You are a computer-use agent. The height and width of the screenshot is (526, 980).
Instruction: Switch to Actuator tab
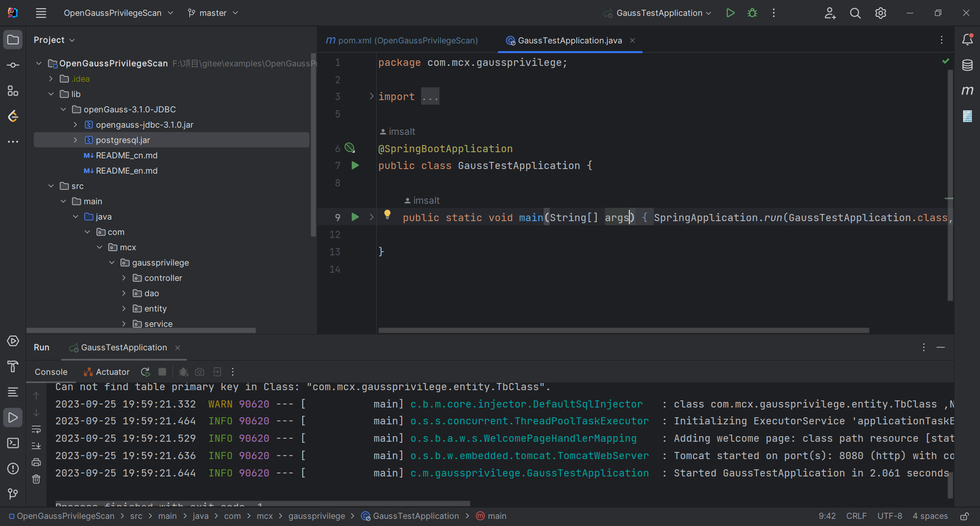tap(107, 372)
